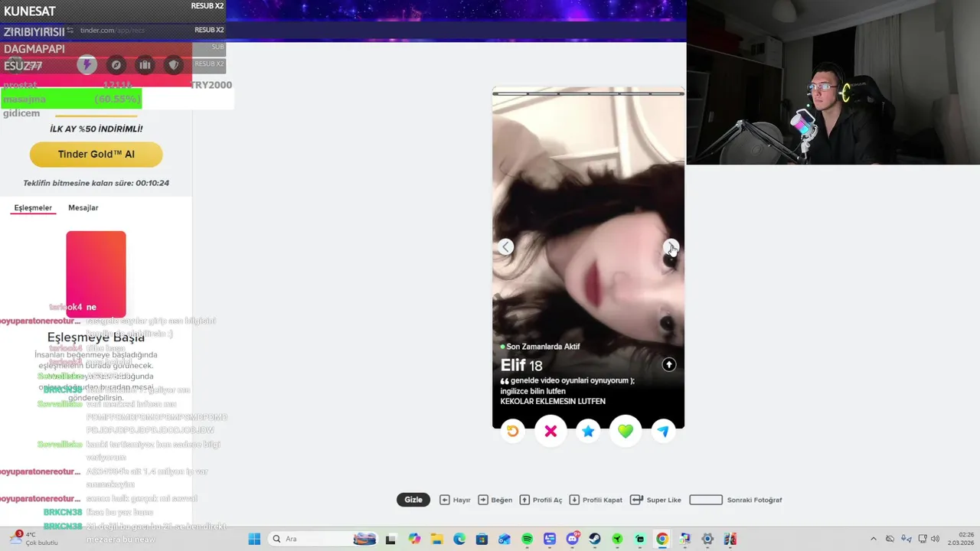Click the Super Like shortcut hint

click(655, 500)
